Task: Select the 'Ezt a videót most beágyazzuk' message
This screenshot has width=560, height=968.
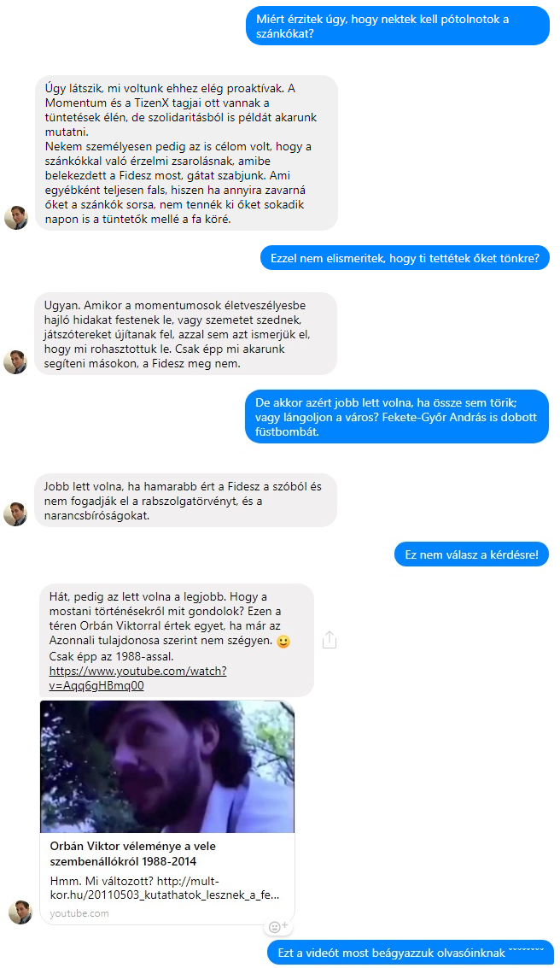Action: [410, 953]
